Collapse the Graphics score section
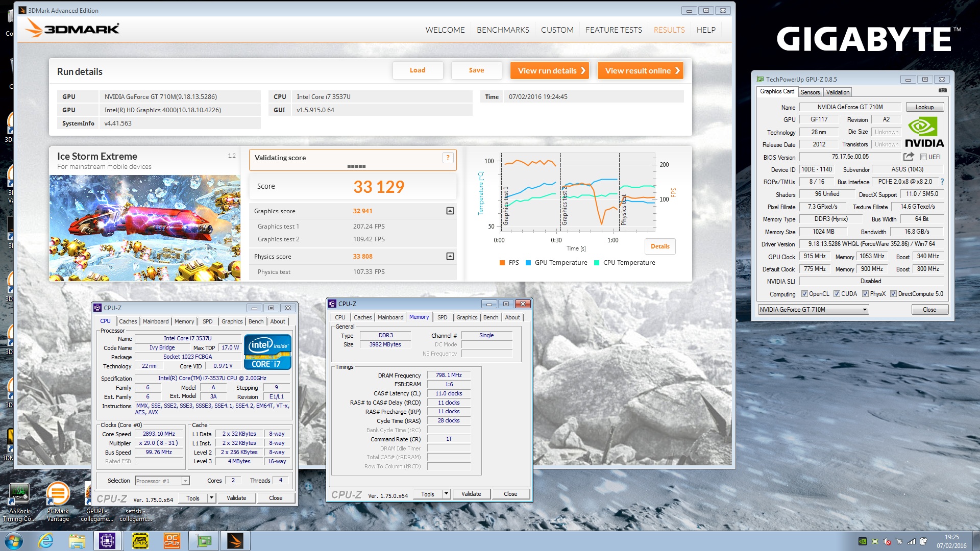Screen dimensions: 980x551 [450, 211]
